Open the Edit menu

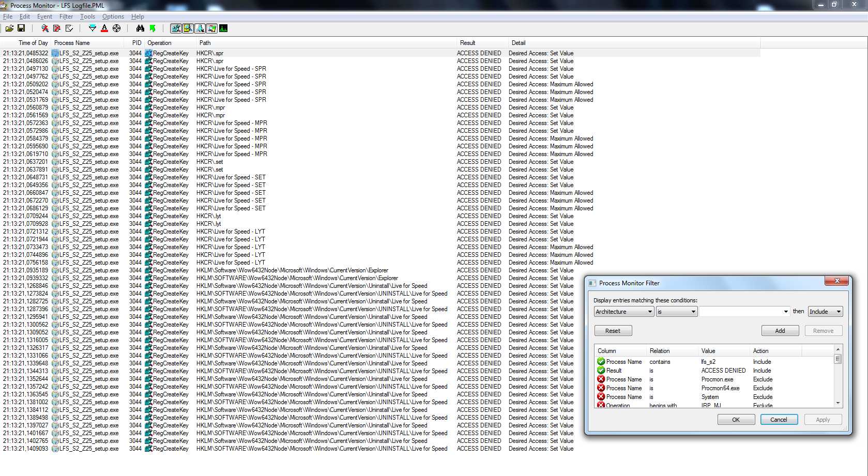(25, 17)
